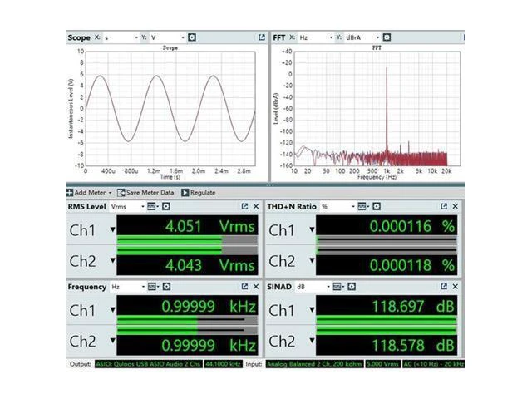Open SINAD meter display format icon
The height and width of the screenshot is (399, 532).
click(x=337, y=287)
